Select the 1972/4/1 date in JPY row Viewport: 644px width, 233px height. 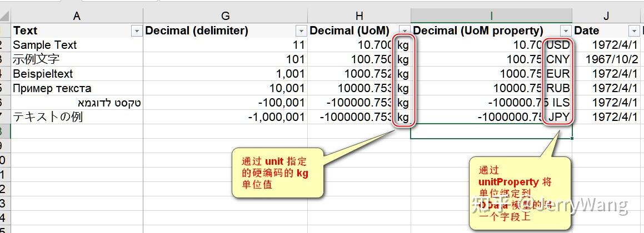pyautogui.click(x=606, y=117)
